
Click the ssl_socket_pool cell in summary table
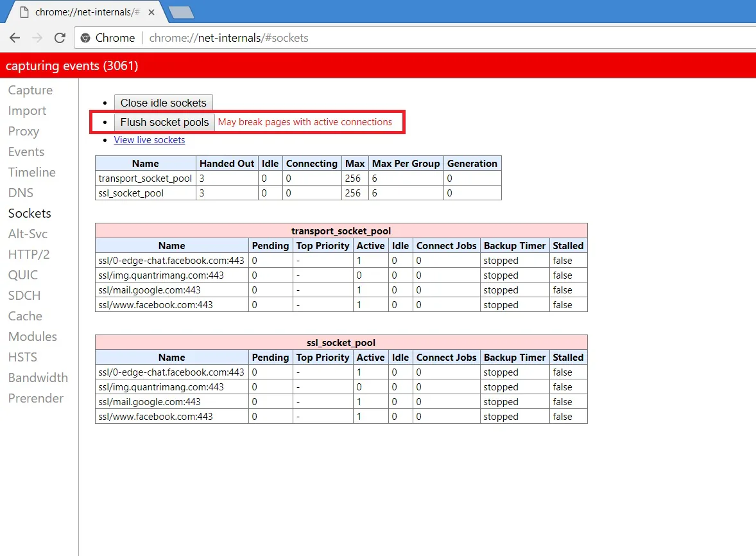click(x=146, y=193)
